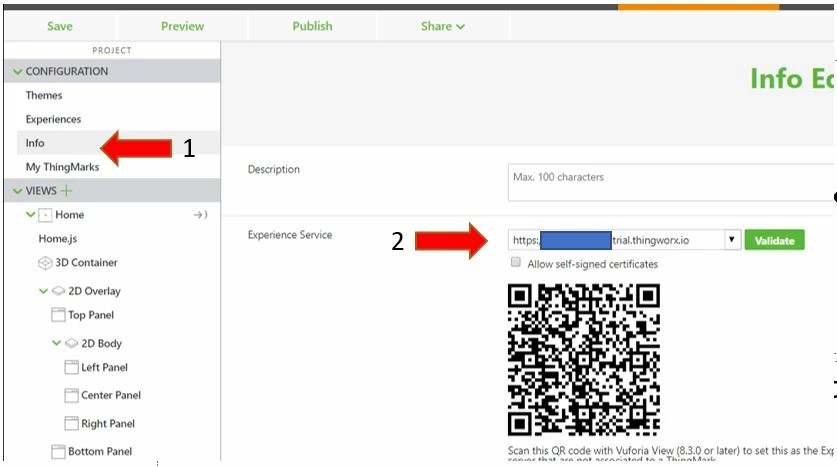Enable Allow self-signed certificates checkbox
Image resolution: width=837 pixels, height=467 pixels.
click(516, 262)
